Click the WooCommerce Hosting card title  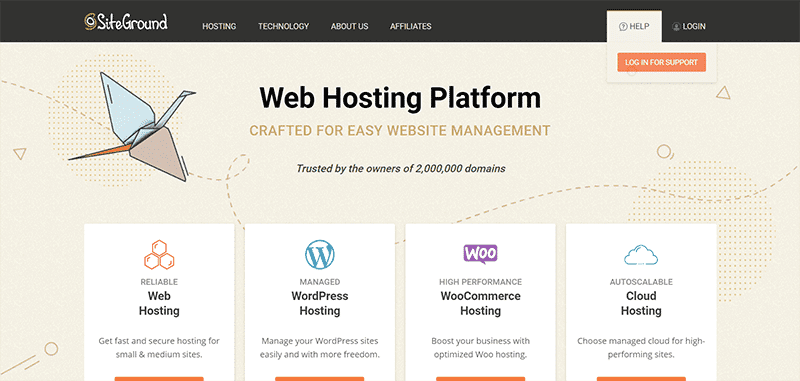point(480,303)
